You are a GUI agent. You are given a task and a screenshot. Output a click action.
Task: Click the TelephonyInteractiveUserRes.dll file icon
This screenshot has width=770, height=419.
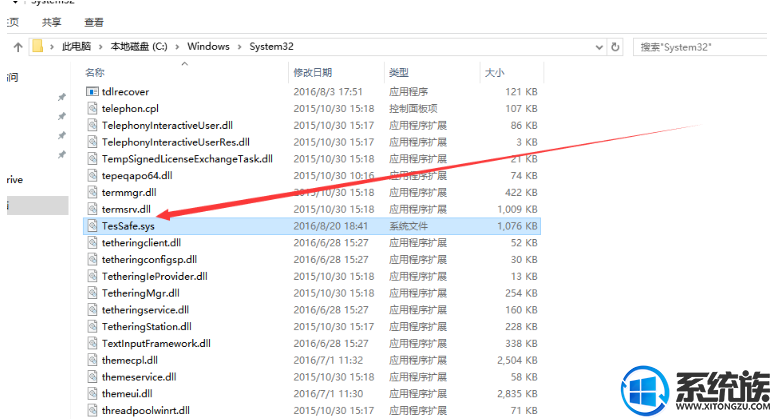coord(92,141)
